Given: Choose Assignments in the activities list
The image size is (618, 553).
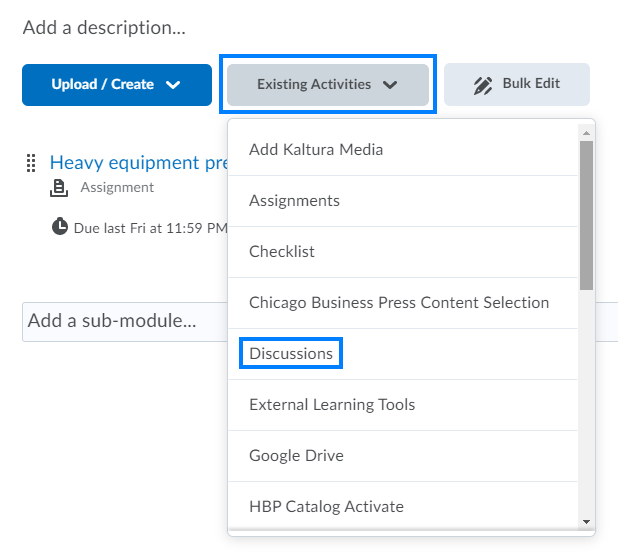Looking at the screenshot, I should click(x=294, y=201).
